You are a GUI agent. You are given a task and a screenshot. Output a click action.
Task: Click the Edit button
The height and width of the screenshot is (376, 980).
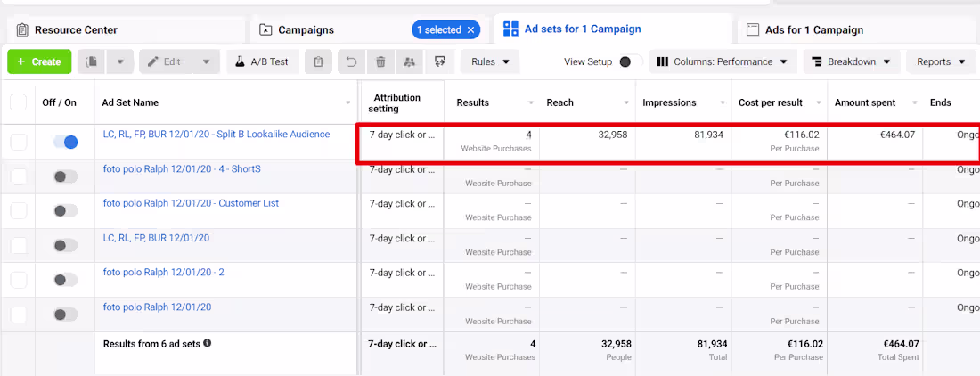[167, 61]
